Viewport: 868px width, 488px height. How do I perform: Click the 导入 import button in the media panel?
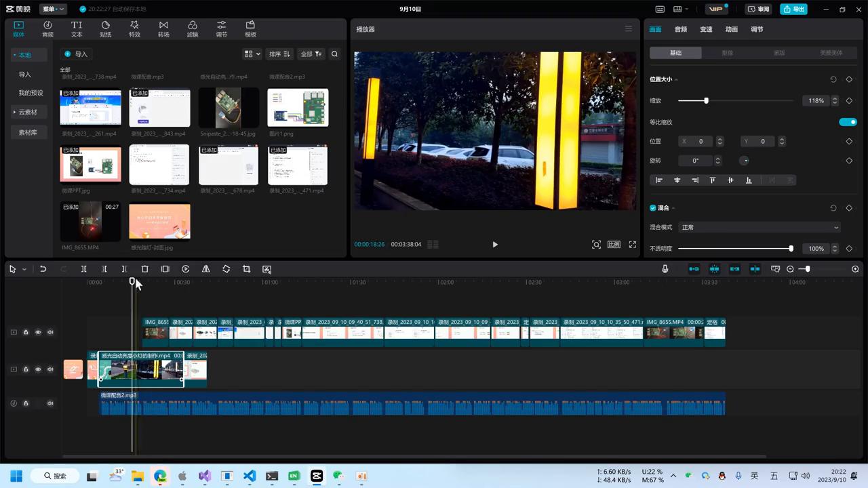click(77, 54)
